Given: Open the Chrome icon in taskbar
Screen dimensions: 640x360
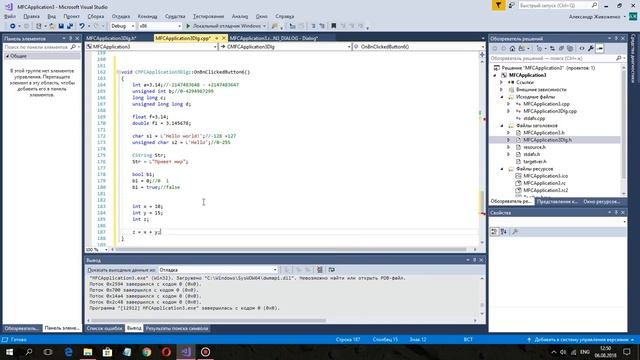Looking at the screenshot, I should pyautogui.click(x=147, y=352).
